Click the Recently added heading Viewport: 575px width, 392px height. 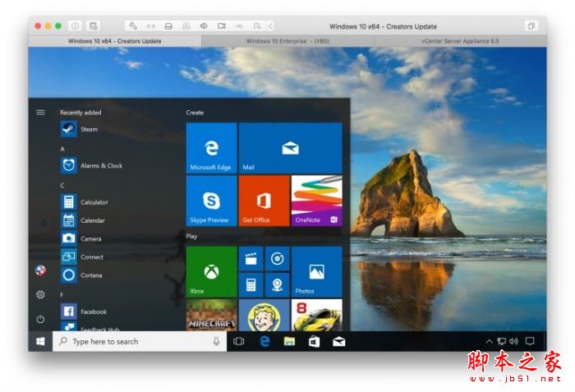[x=80, y=113]
